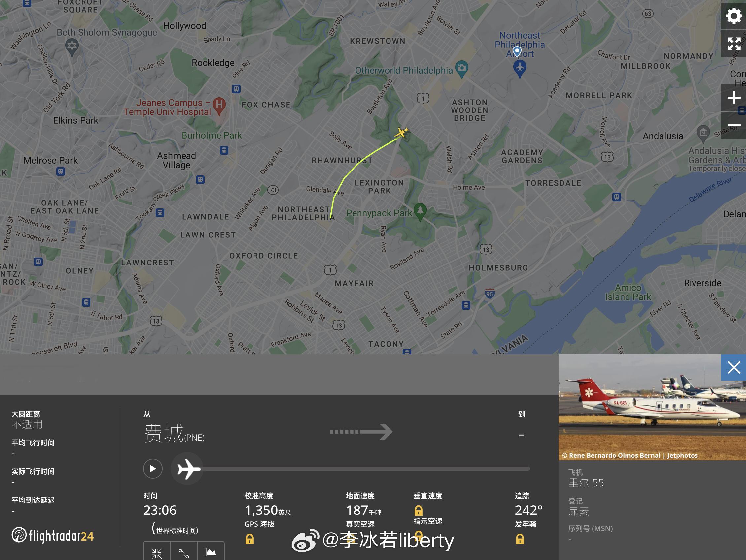Viewport: 746px width, 560px height.
Task: Click the 登记 registration value
Action: [x=578, y=512]
